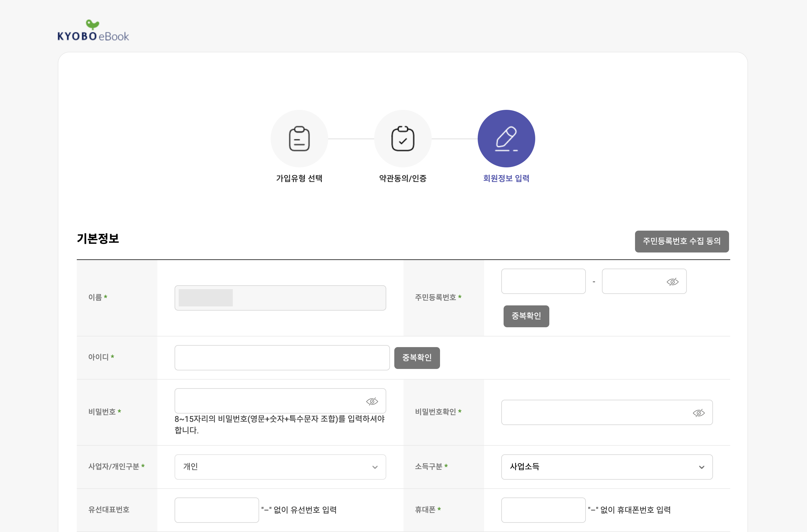Click the 약관동의/인증 step label
Screen dimensions: 807x532
coord(403,179)
